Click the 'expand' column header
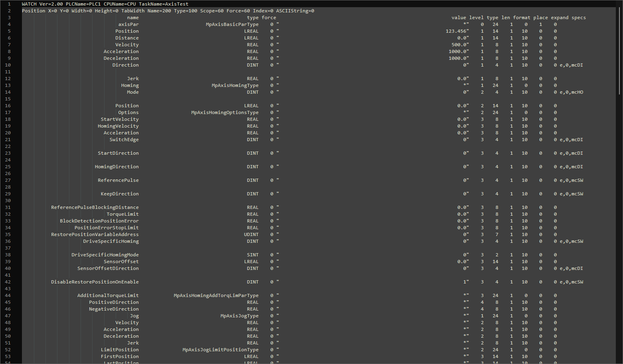This screenshot has width=623, height=364. coord(560,18)
